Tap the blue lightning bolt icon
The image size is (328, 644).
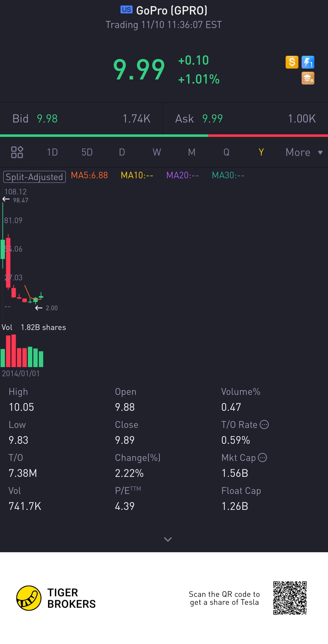(x=308, y=62)
